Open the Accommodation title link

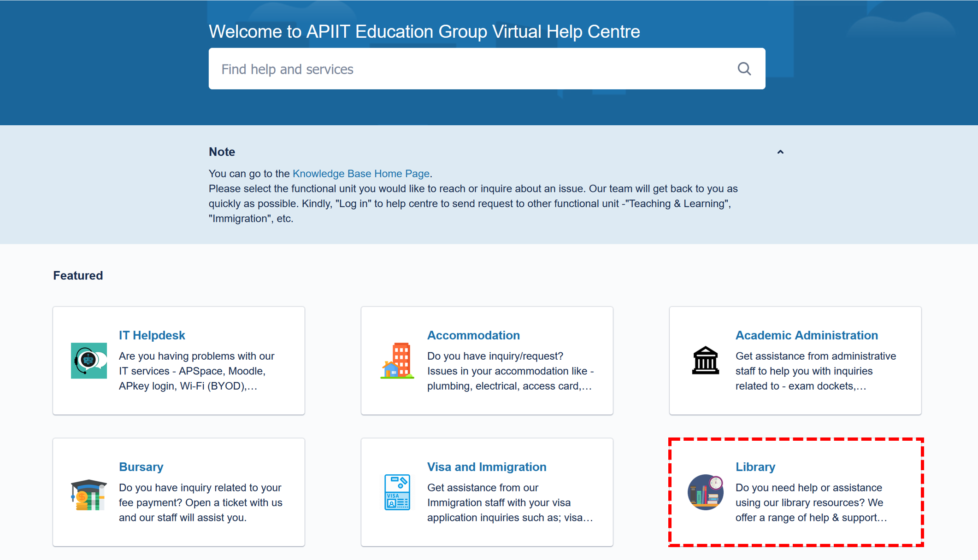[x=473, y=335]
